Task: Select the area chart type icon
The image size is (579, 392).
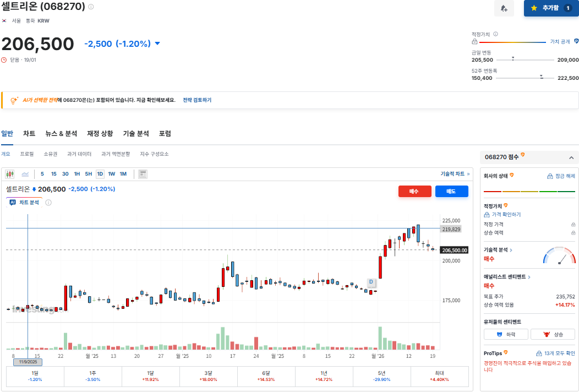Action: (x=25, y=174)
